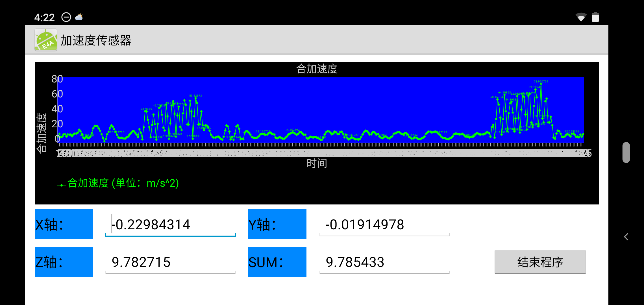Tap the do-not-disturb status icon
This screenshot has width=644, height=305.
66,18
